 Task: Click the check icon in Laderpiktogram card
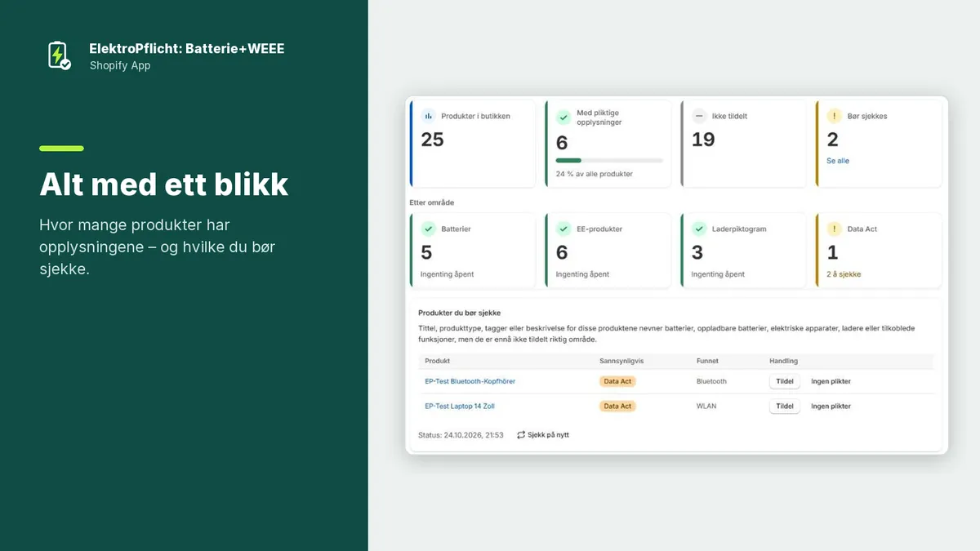[x=699, y=229]
